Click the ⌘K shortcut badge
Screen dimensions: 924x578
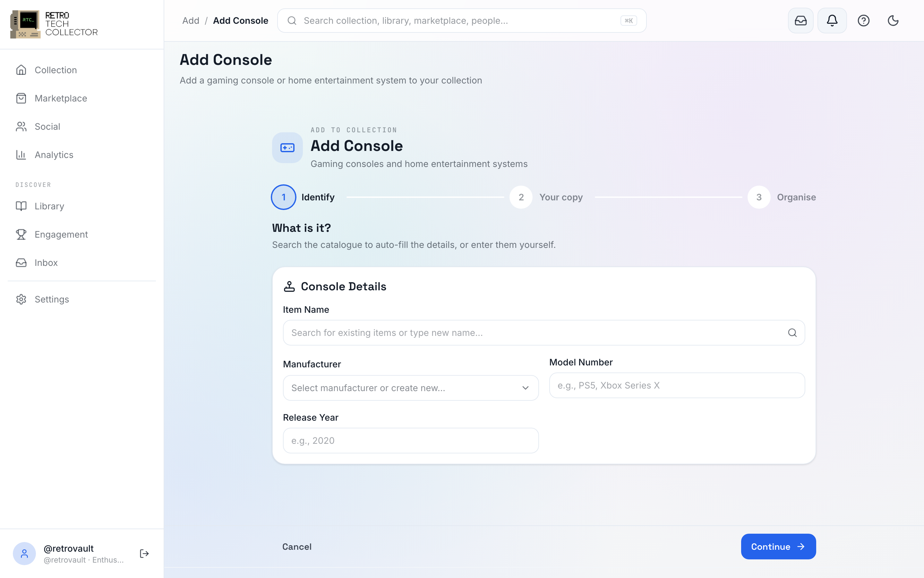tap(629, 21)
